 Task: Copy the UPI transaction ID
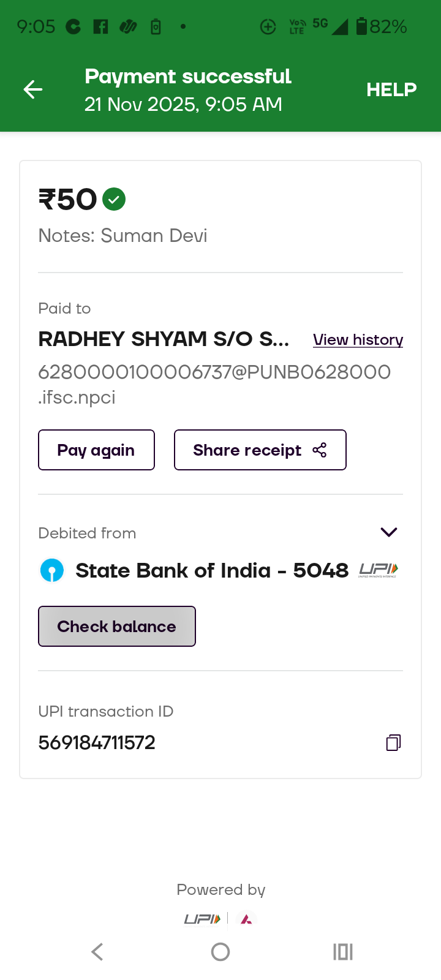point(393,742)
